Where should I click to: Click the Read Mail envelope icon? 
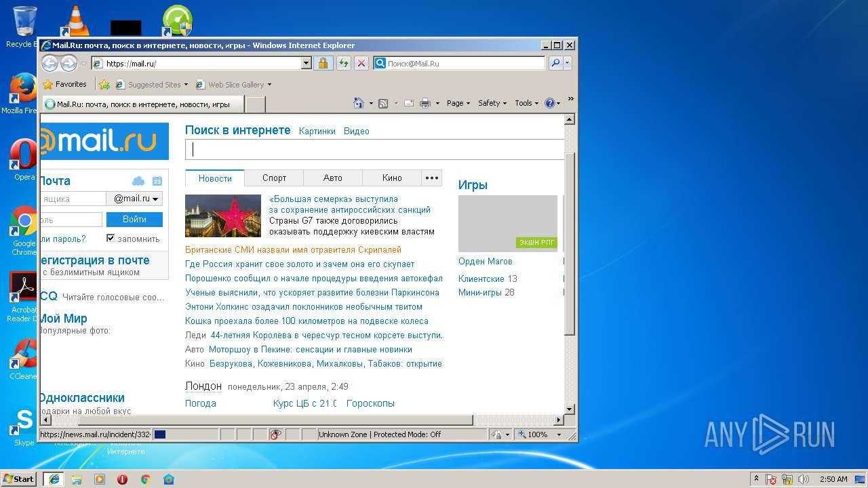click(x=409, y=103)
